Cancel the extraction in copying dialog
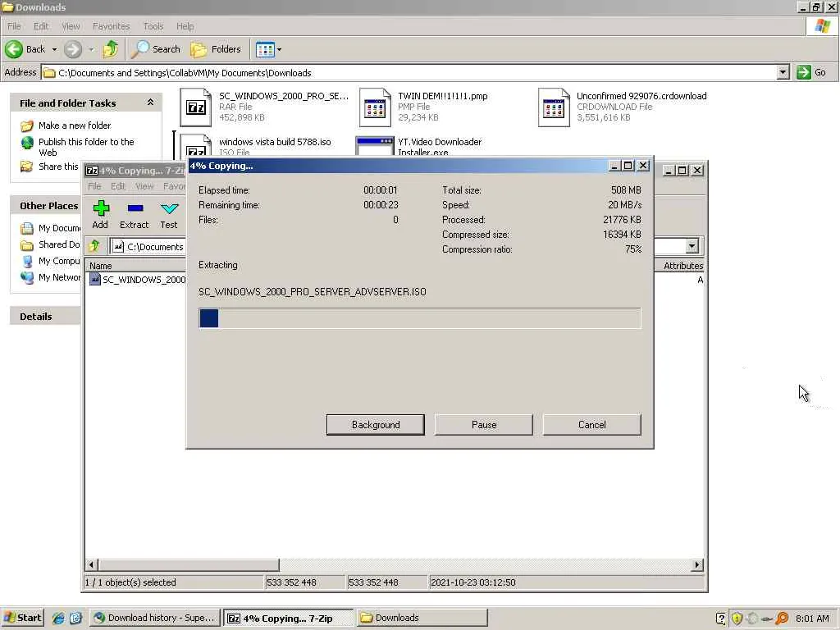This screenshot has width=840, height=630. pos(592,424)
